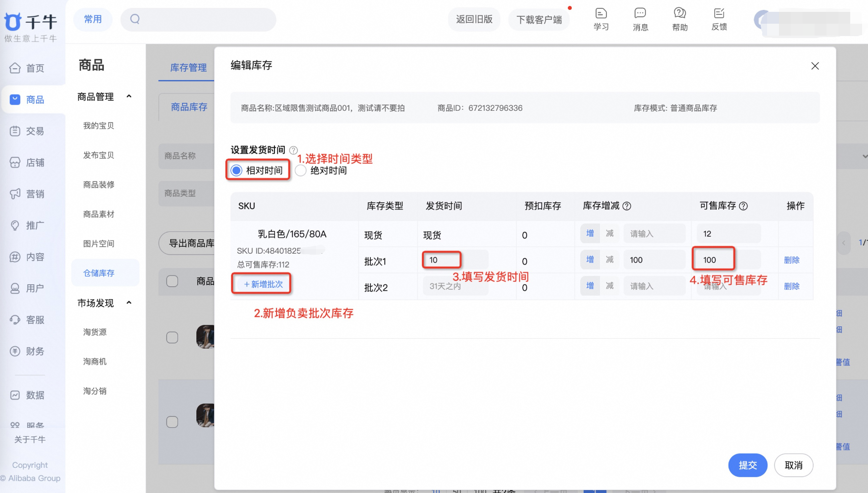Close the 编辑库存 dialog

pyautogui.click(x=815, y=66)
